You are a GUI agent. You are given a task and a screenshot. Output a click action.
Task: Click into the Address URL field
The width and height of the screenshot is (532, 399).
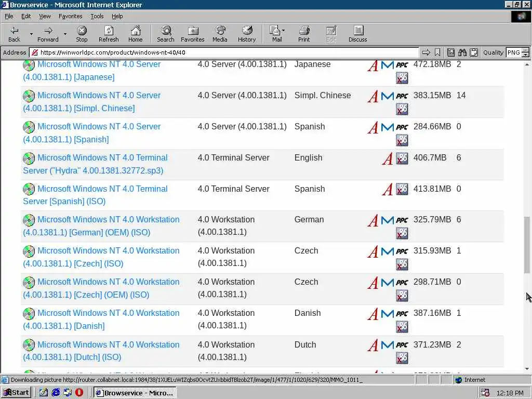click(x=224, y=52)
